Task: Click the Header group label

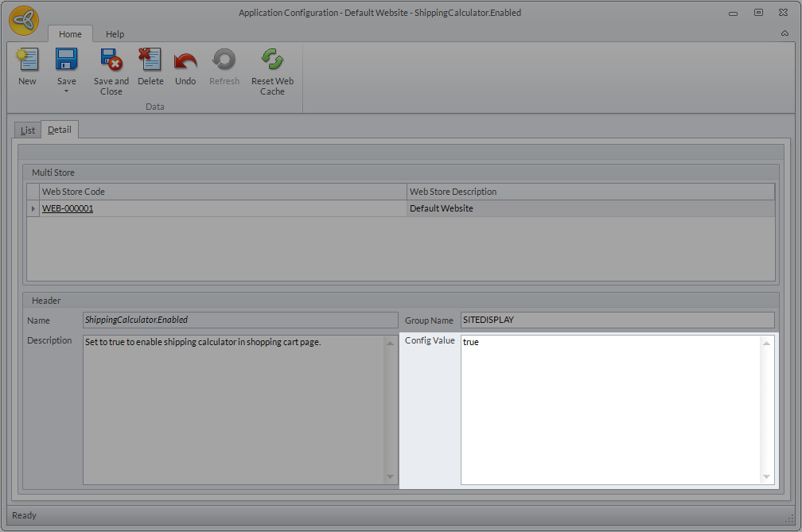Action: point(46,301)
